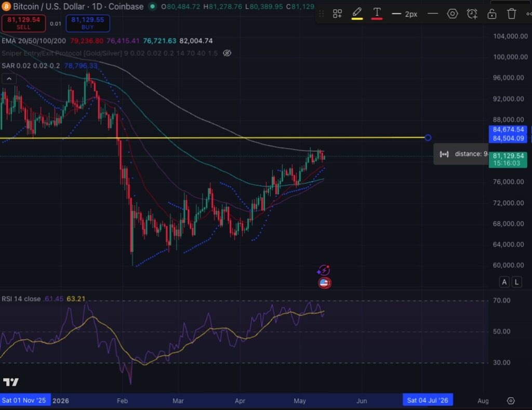Screen dimensions: 532x410
Task: Click the 60,000.00 price scale label
Action: [x=508, y=265]
